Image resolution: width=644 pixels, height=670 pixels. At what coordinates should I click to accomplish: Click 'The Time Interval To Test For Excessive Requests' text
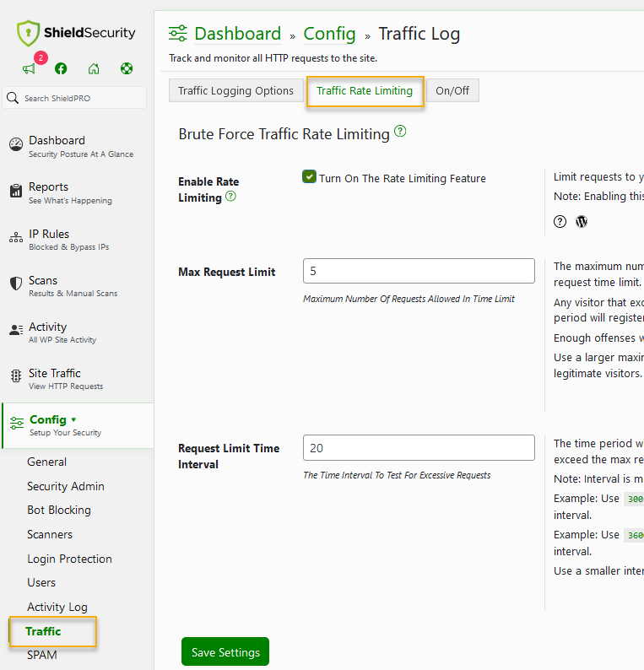397,475
